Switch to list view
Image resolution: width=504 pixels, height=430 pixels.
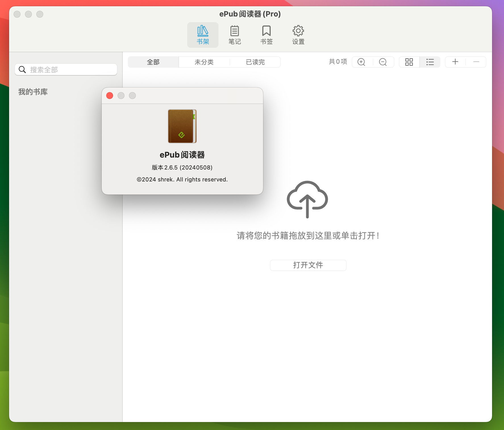[430, 62]
